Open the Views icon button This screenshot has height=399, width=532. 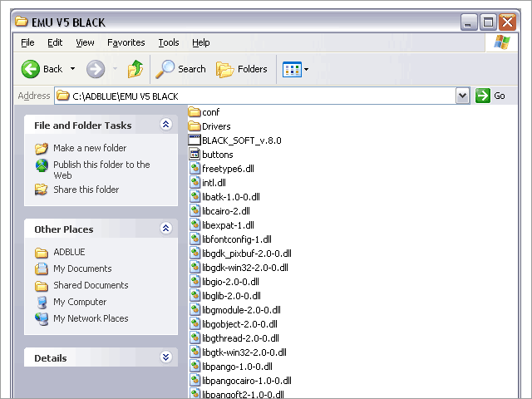[292, 69]
